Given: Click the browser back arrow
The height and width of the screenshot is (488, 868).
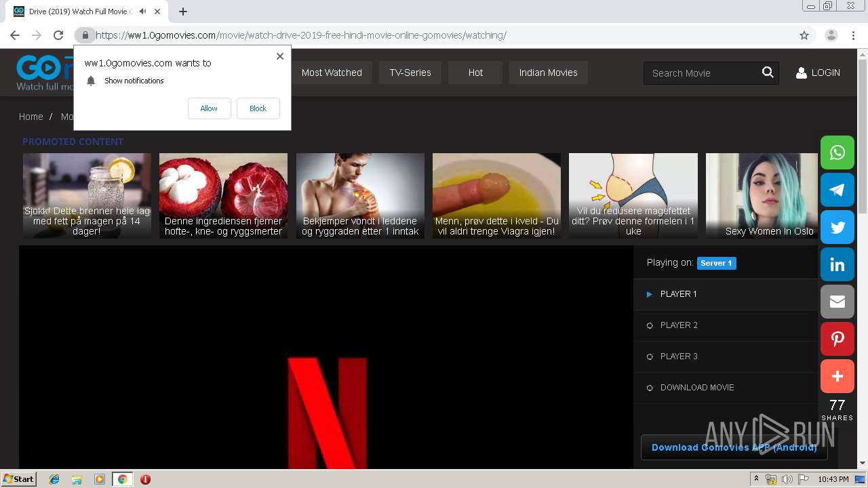Looking at the screenshot, I should pyautogui.click(x=15, y=35).
